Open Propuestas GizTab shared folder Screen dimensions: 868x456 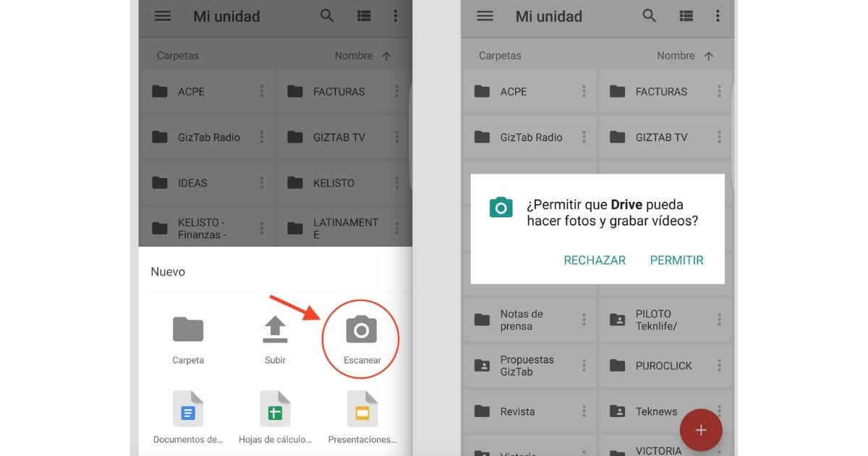[x=529, y=366]
